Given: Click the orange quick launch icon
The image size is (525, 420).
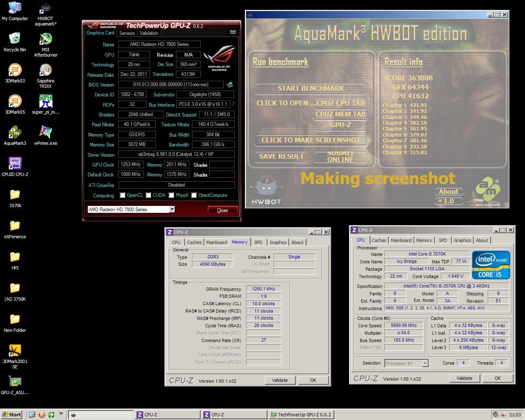Looking at the screenshot, I should (x=41, y=415).
